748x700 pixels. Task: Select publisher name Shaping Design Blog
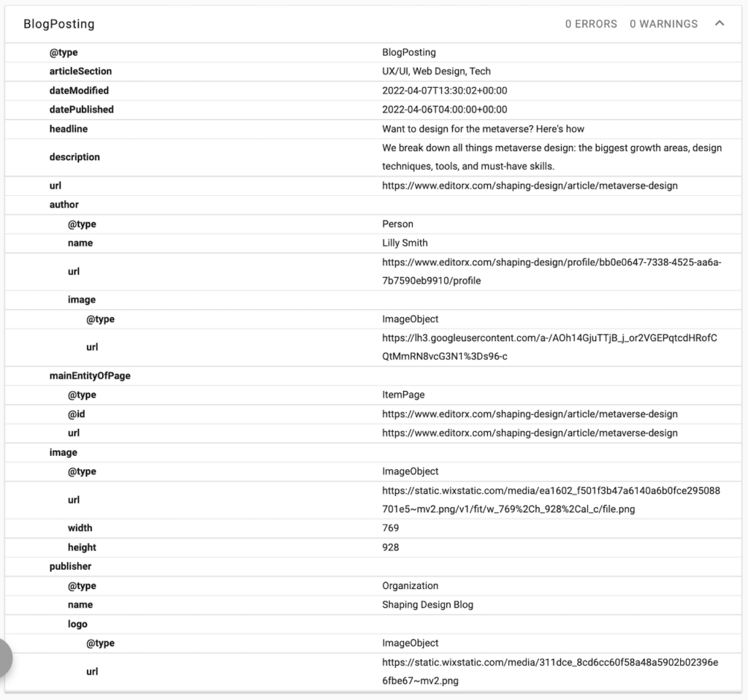coord(427,604)
